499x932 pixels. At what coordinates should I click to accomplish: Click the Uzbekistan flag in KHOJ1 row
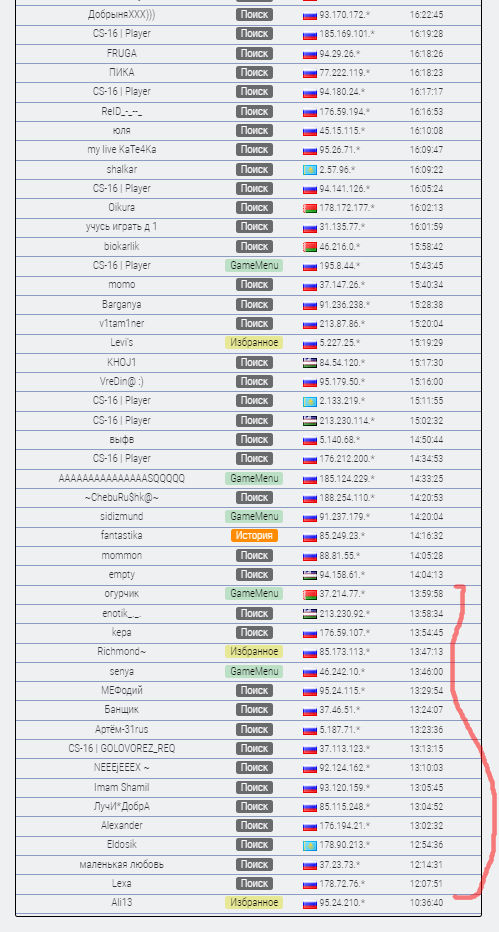pos(309,363)
